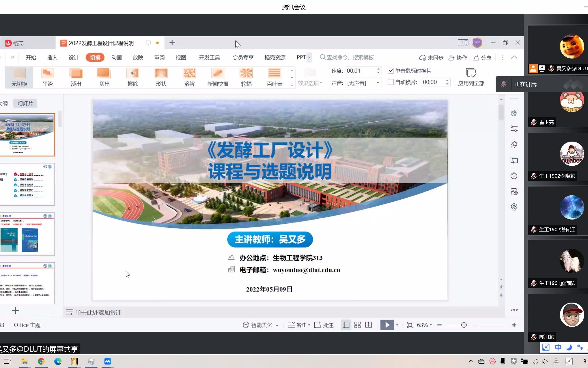
Task: Open the rocket icon in right sidebar
Action: point(514,113)
